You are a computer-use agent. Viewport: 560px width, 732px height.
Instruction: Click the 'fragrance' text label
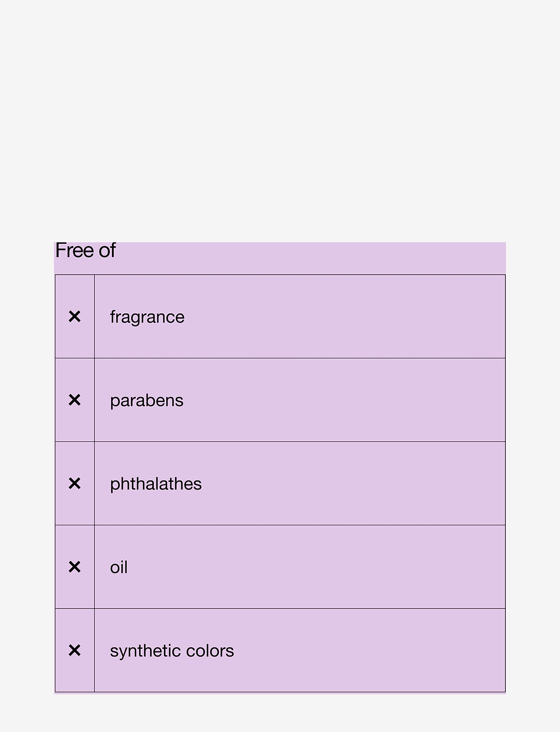[147, 317]
